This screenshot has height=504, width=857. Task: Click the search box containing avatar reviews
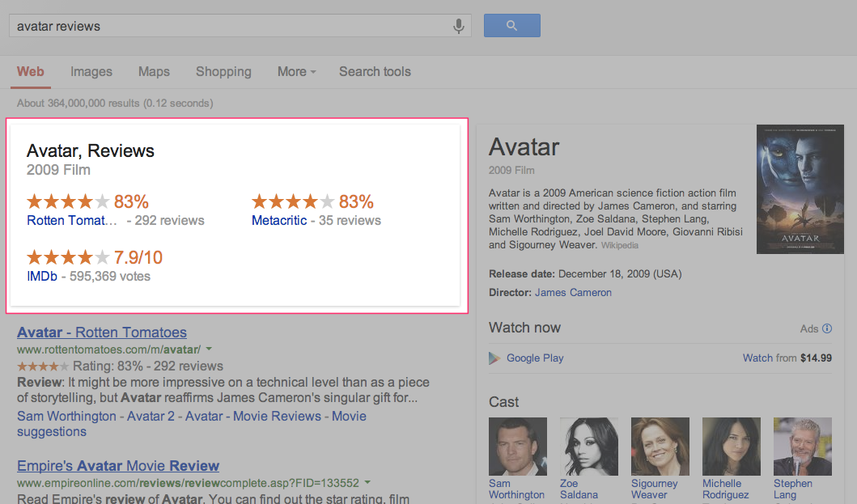[240, 26]
